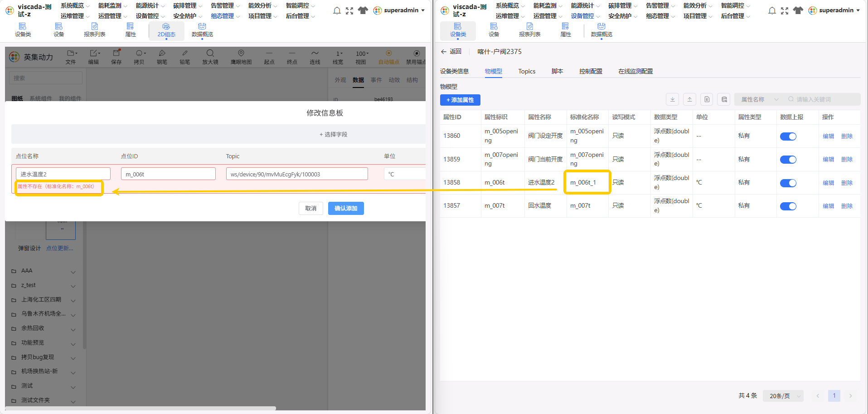Expand 余热回收 folder
Image resolution: width=868 pixels, height=414 pixels.
[x=73, y=329]
